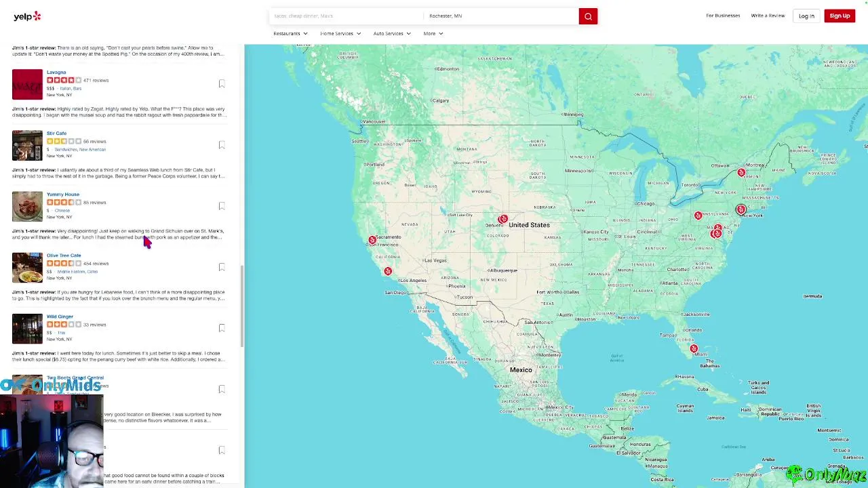Select the map pin in Pennsylvania
Image resolution: width=868 pixels, height=488 pixels.
click(x=698, y=216)
